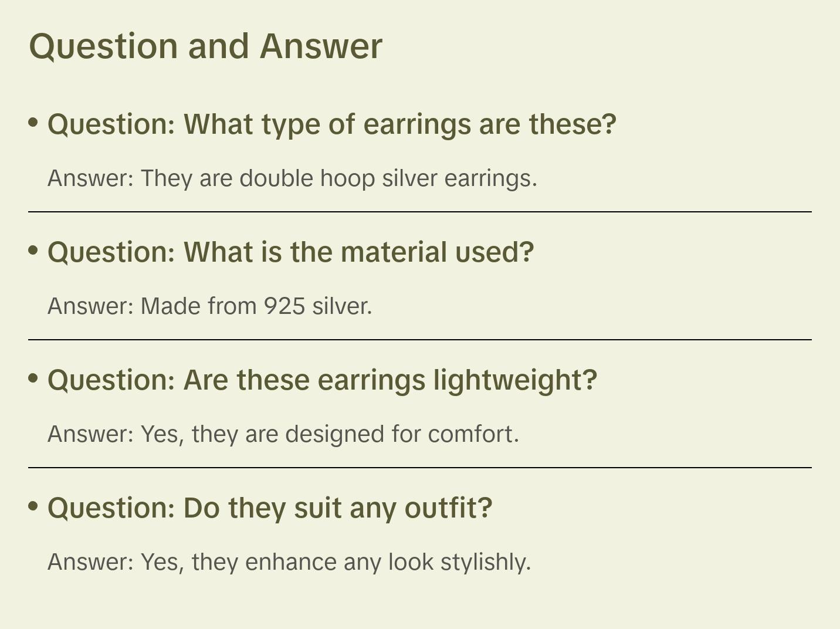Screen dimensions: 840x629
Task: Click the divider line below the first answer
Action: (420, 212)
